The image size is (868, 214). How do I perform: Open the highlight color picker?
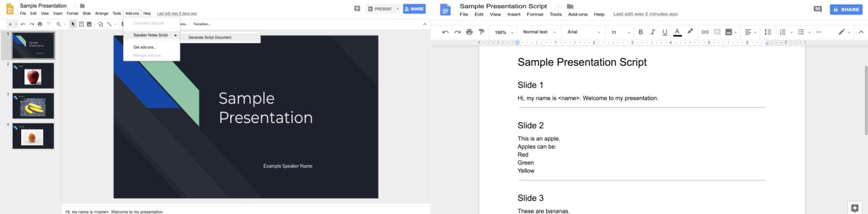pyautogui.click(x=690, y=31)
